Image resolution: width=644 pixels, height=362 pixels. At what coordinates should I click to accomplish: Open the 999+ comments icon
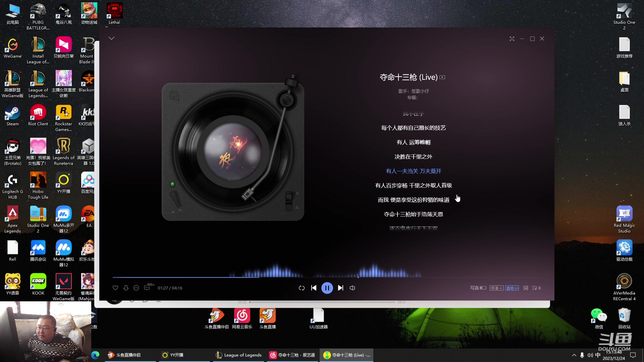point(148,288)
